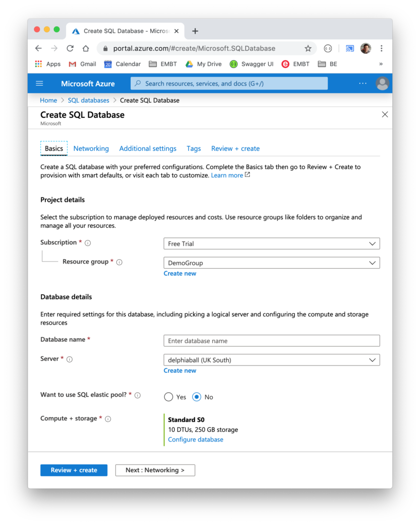
Task: Click the blue Review + create button
Action: (74, 470)
